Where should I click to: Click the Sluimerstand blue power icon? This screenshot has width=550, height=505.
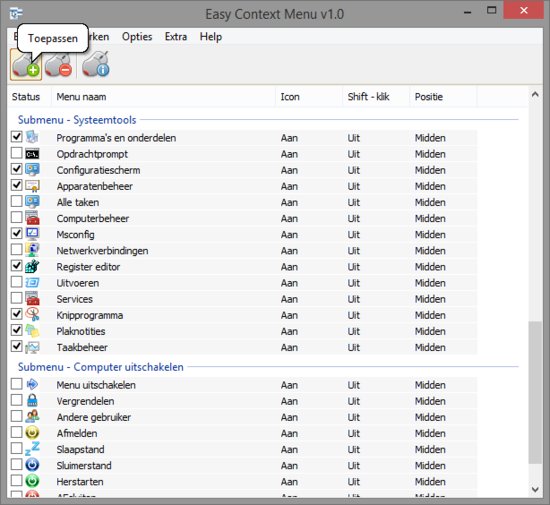click(32, 465)
